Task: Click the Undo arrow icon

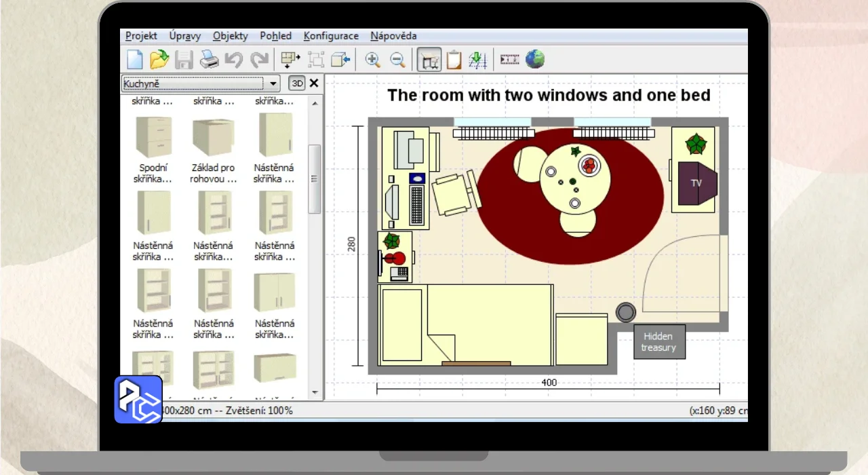Action: pos(233,60)
